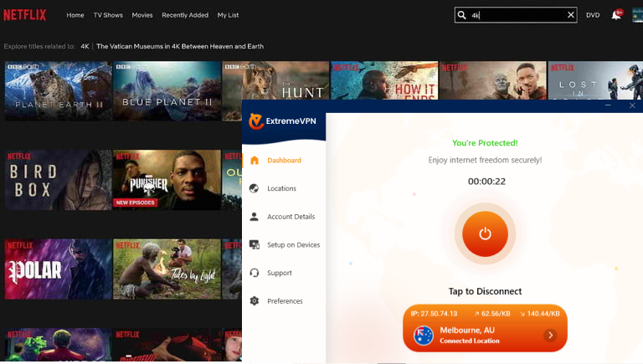Open the DVD link in Netflix

click(x=593, y=15)
